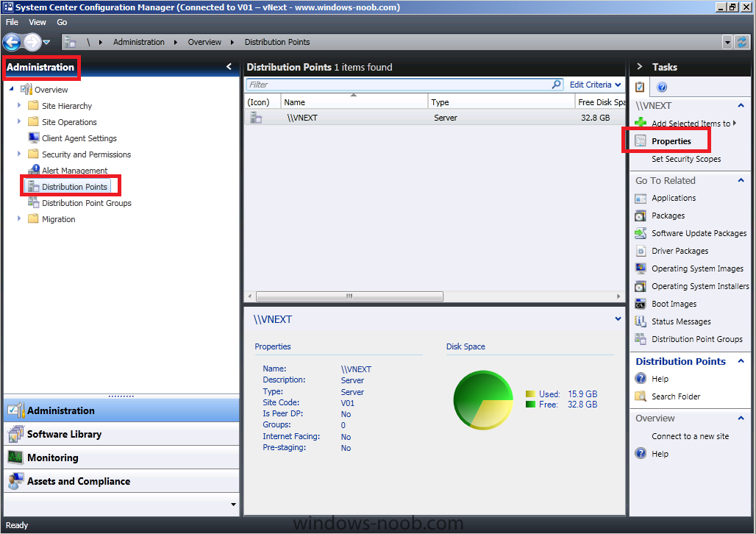Click the Alert Management icon in the tree
The image size is (756, 534).
[33, 170]
